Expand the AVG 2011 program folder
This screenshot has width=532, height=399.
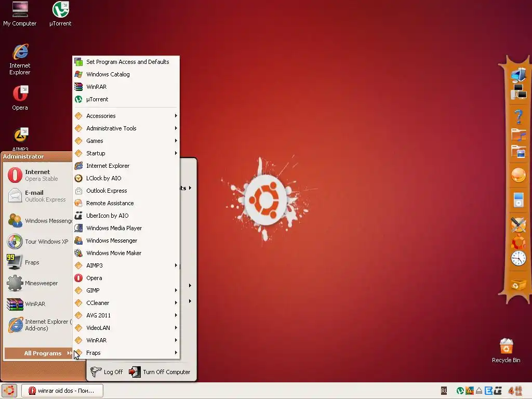click(126, 315)
